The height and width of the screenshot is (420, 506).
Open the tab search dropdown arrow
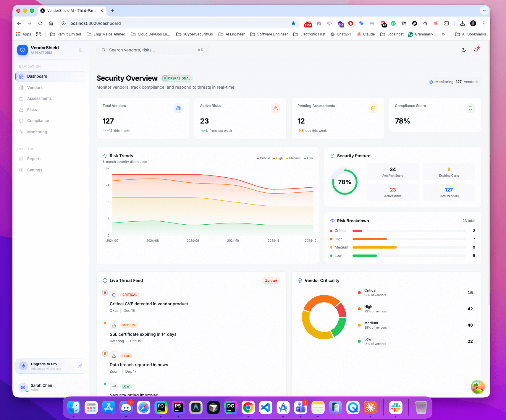484,11
